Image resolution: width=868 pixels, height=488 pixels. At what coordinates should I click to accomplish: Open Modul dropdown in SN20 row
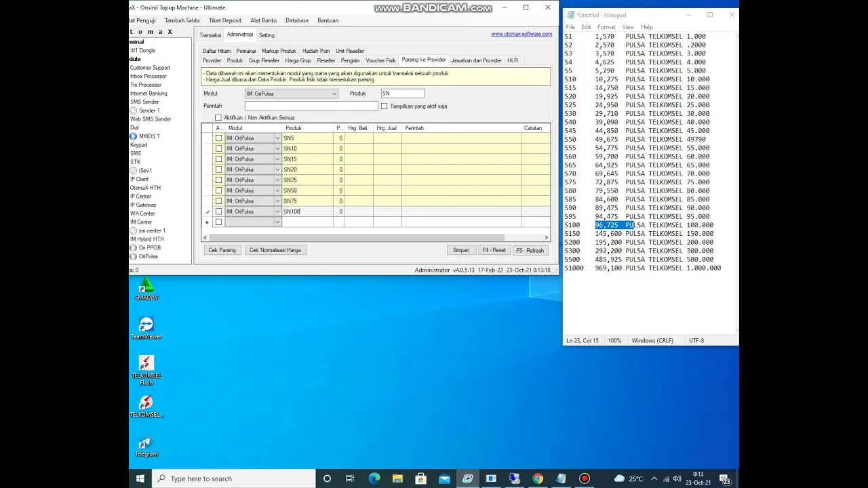pos(277,169)
